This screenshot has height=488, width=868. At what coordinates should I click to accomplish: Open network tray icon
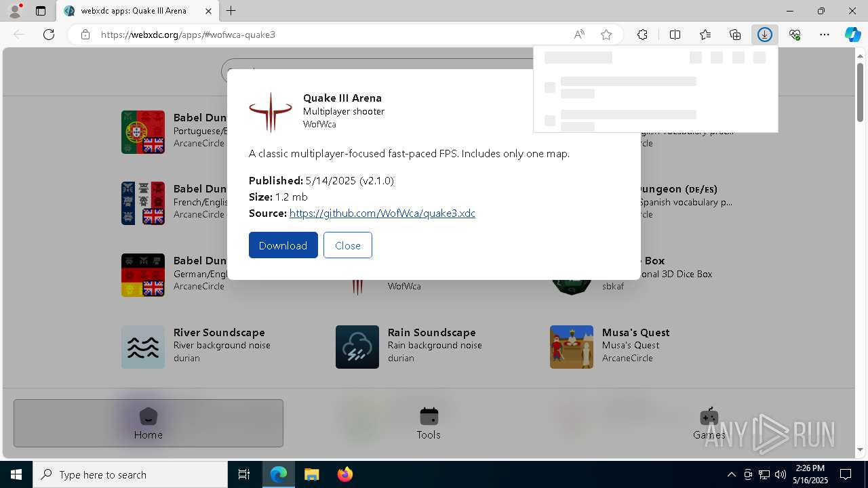(764, 474)
